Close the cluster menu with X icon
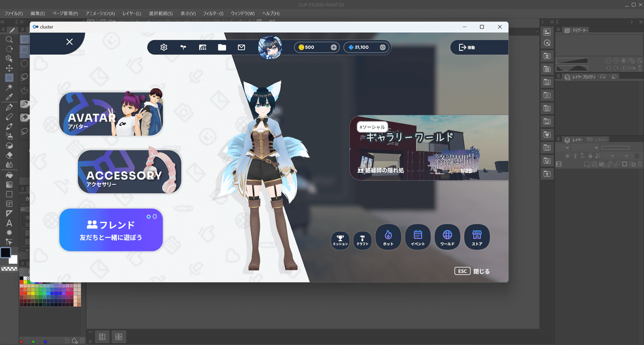The image size is (644, 345). 69,41
